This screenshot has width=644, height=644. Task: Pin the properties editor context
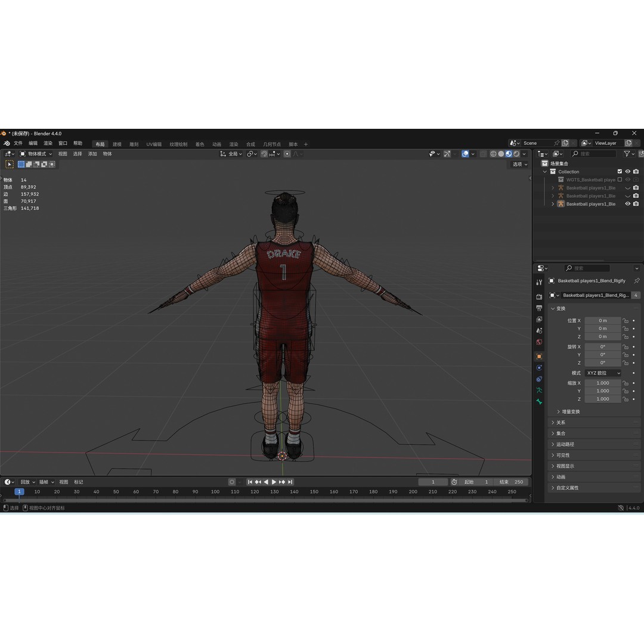click(x=637, y=281)
